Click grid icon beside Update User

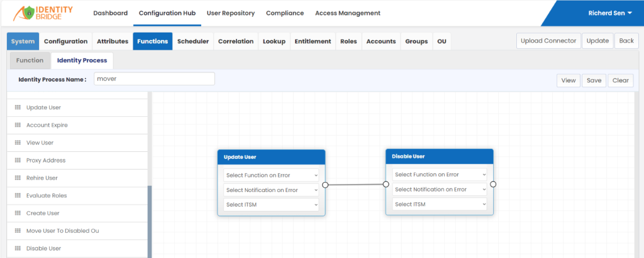[18, 107]
